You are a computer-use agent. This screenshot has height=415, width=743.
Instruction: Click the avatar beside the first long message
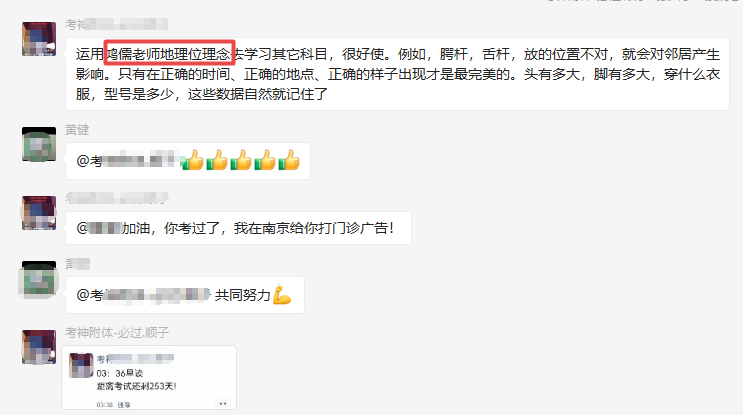click(x=39, y=39)
